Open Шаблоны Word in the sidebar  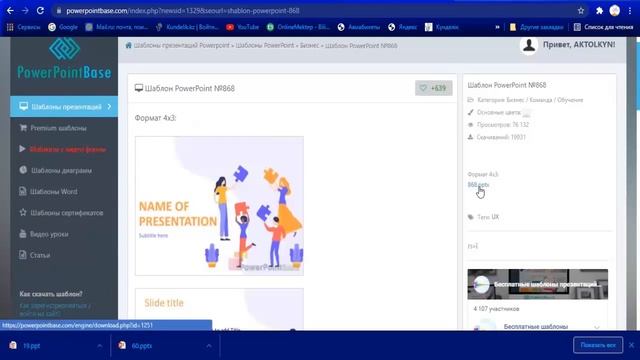48,191
